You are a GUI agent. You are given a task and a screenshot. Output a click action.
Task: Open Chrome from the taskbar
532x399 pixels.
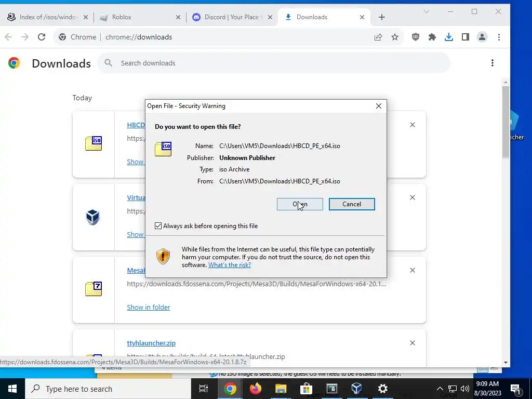tap(230, 389)
